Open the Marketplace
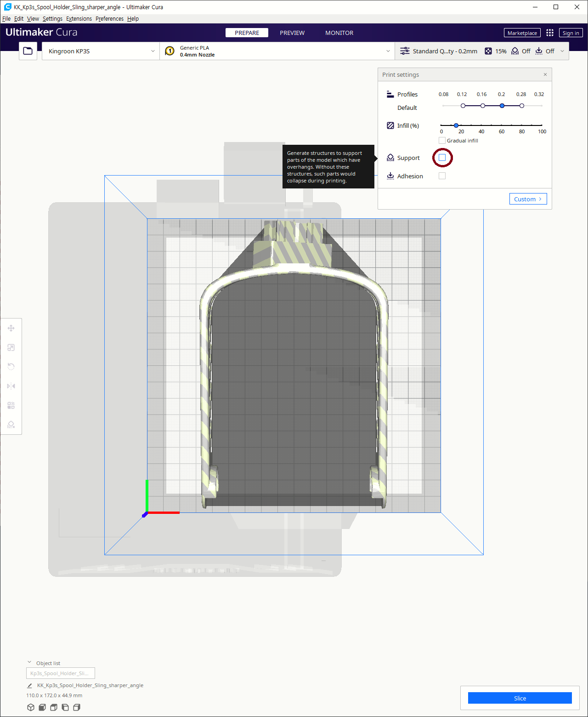Image resolution: width=588 pixels, height=717 pixels. point(522,33)
